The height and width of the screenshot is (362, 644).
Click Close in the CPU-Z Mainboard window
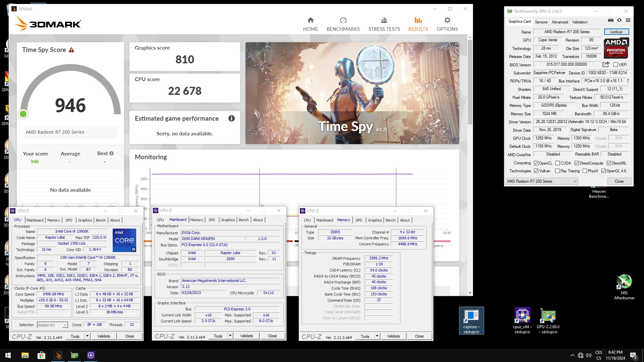(272, 336)
